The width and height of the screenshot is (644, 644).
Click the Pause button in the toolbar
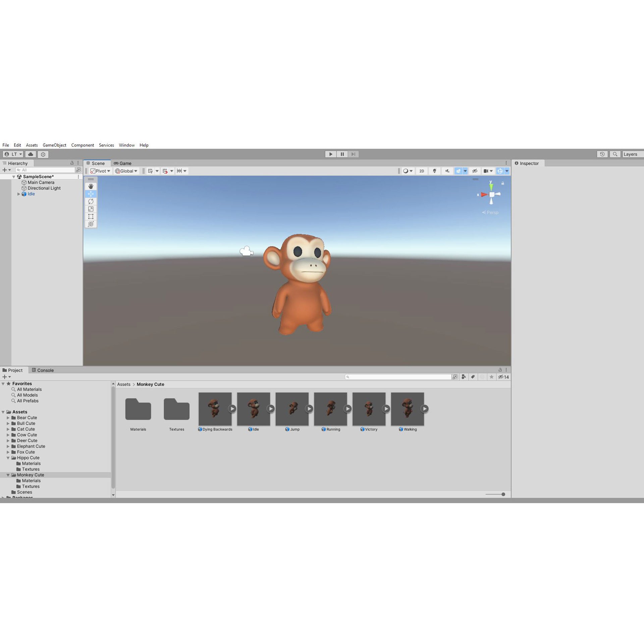342,154
